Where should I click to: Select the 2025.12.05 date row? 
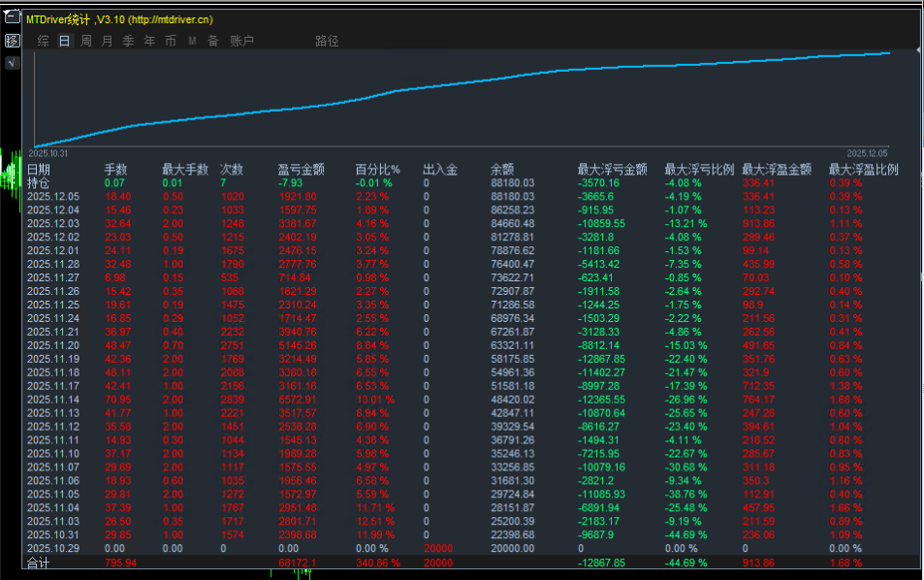(53, 196)
